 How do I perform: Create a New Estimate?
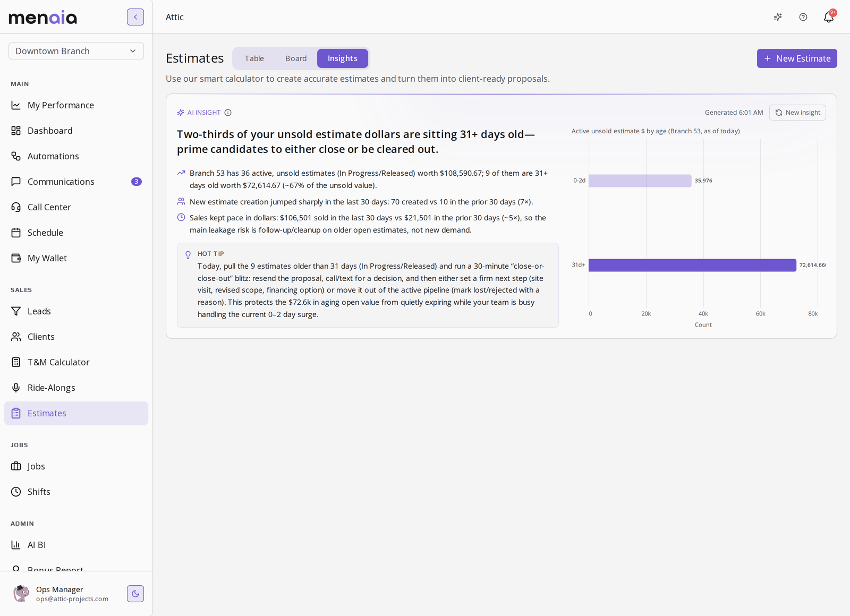pos(797,58)
